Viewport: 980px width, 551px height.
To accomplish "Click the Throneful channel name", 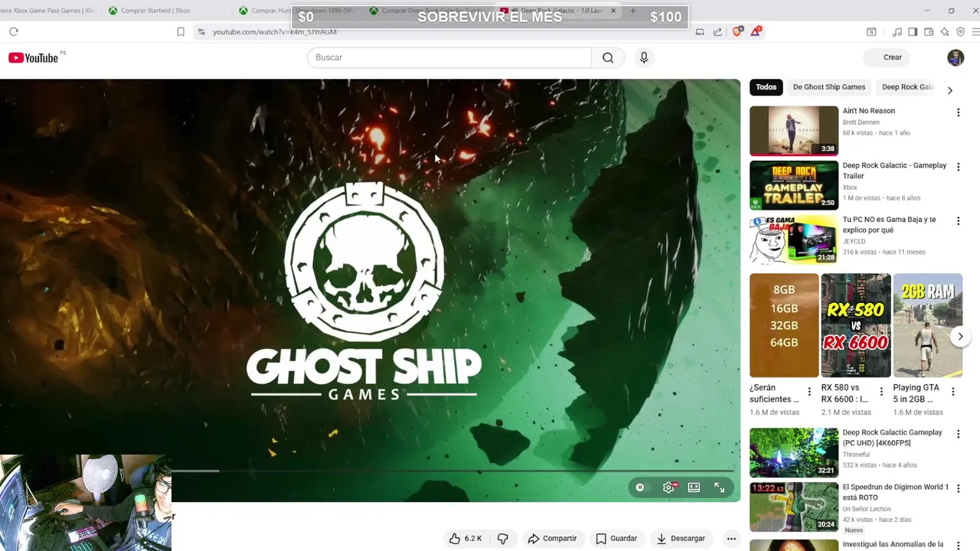I will click(856, 455).
